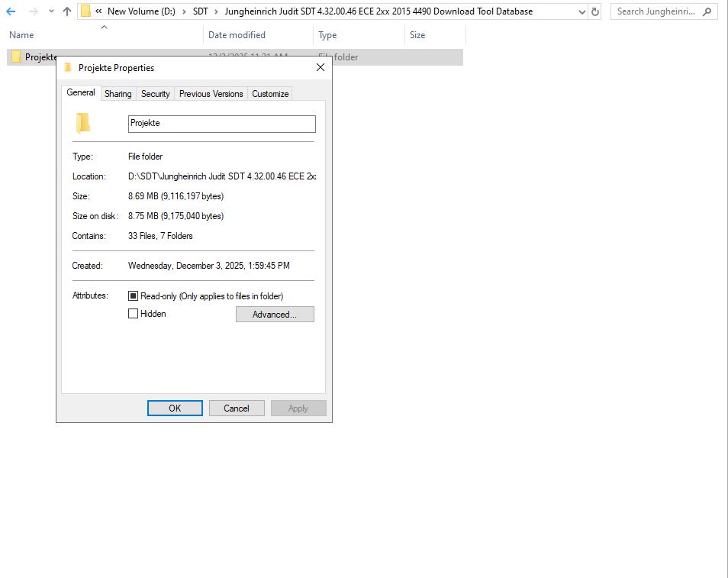728x578 pixels.
Task: Sort by Type column header
Action: click(327, 35)
